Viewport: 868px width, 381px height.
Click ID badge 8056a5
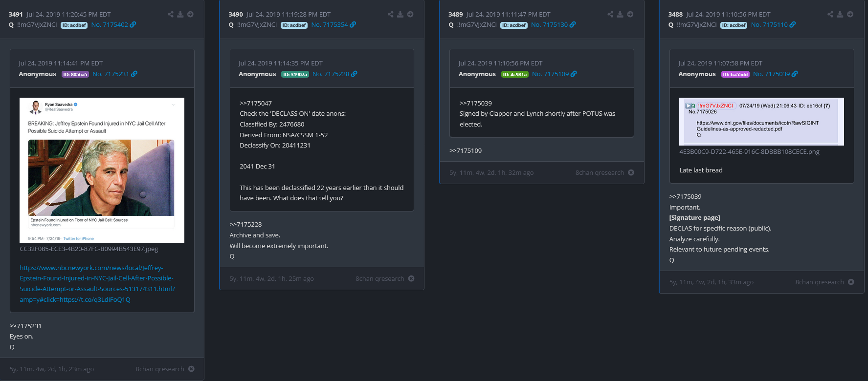pyautogui.click(x=75, y=74)
